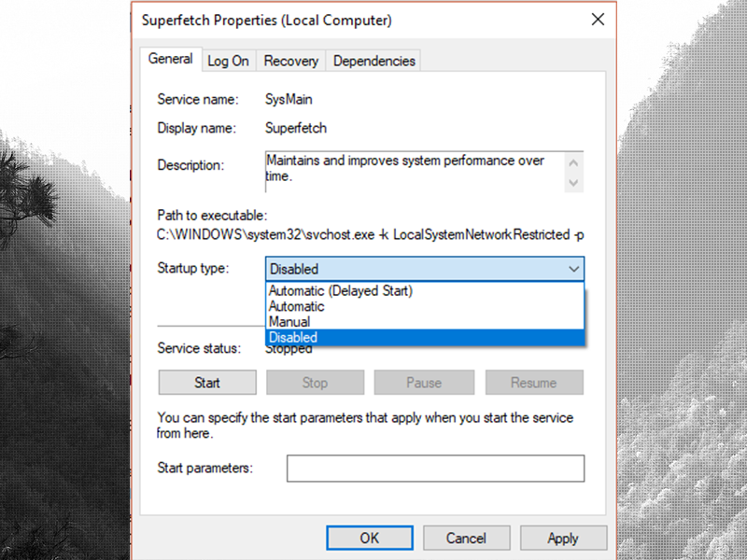Click the Resume button
Screen dimensions: 747x560
[534, 382]
